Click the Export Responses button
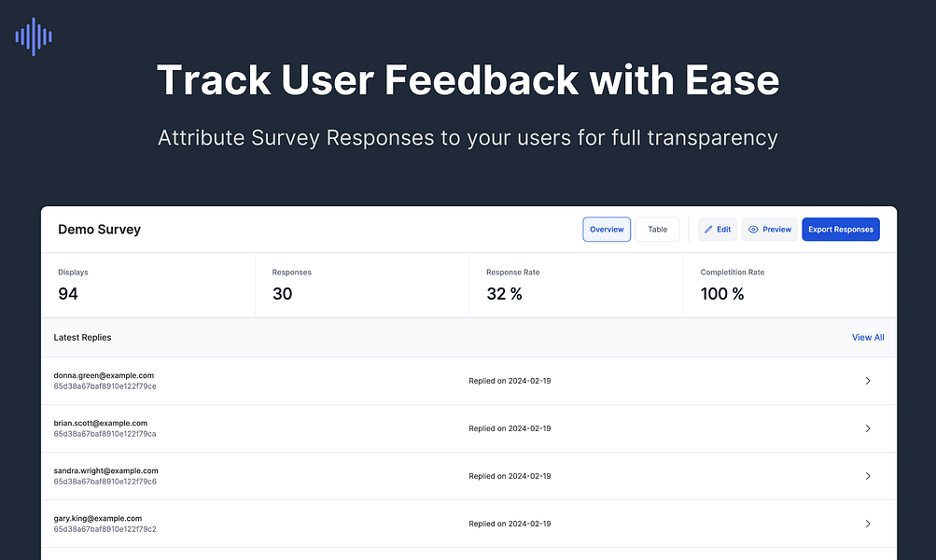The height and width of the screenshot is (560, 936). click(x=841, y=230)
